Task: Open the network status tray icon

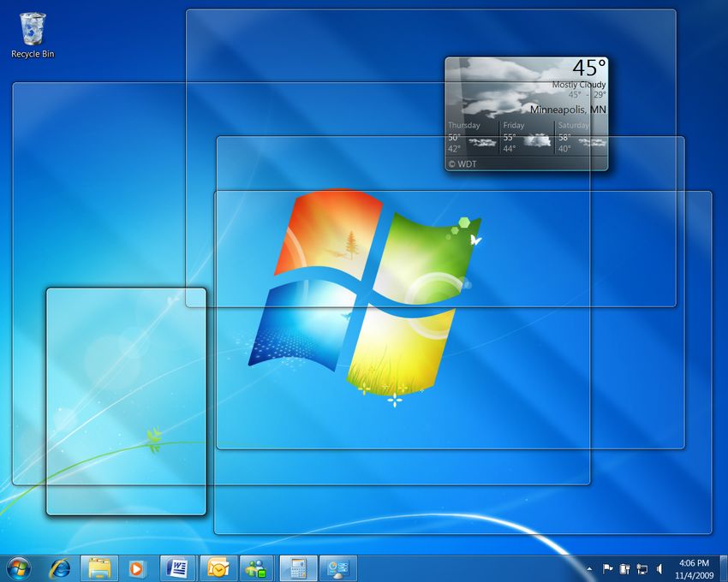Action: click(x=642, y=568)
